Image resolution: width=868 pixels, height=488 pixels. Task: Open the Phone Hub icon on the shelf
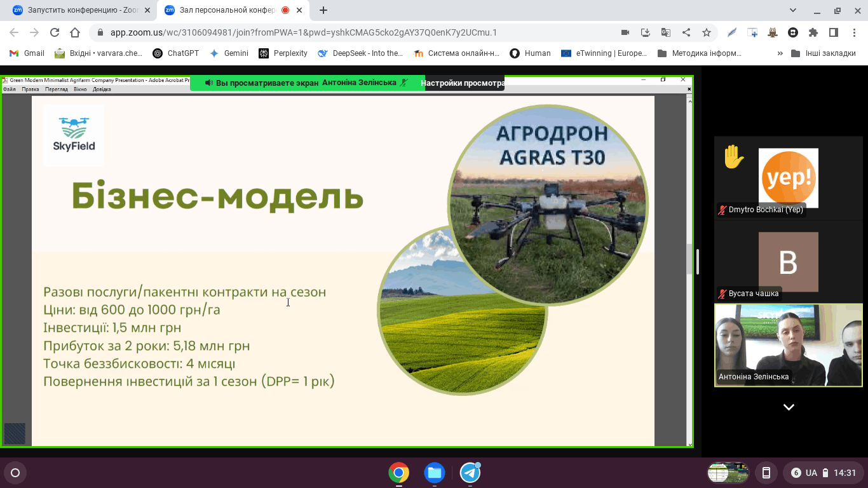[766, 473]
